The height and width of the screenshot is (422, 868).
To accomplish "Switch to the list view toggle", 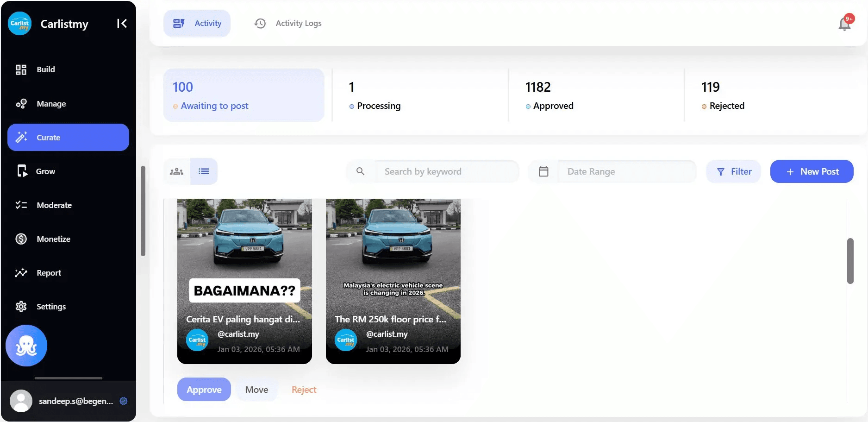I will click(204, 171).
